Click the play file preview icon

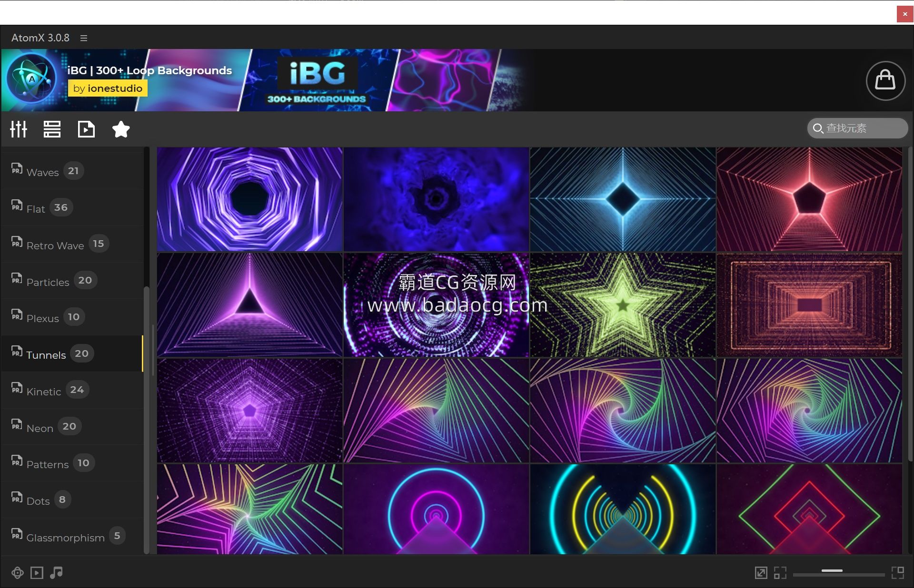point(86,129)
